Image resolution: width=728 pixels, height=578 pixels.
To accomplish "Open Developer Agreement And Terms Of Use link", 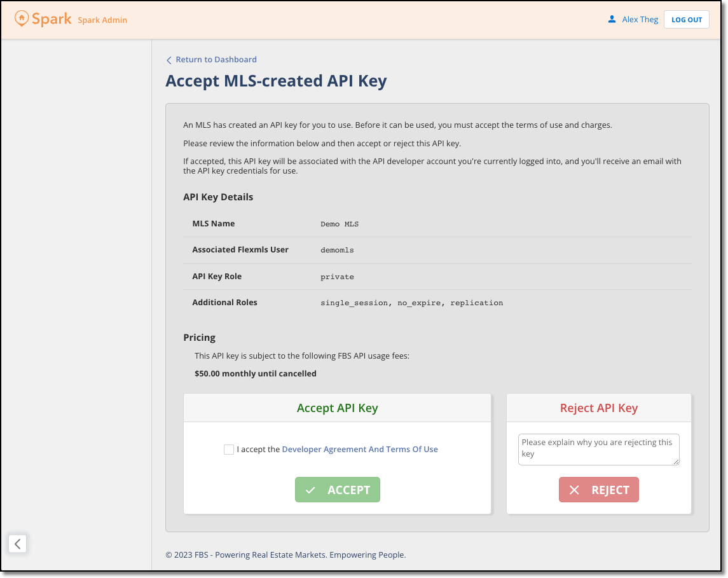I will pos(360,450).
